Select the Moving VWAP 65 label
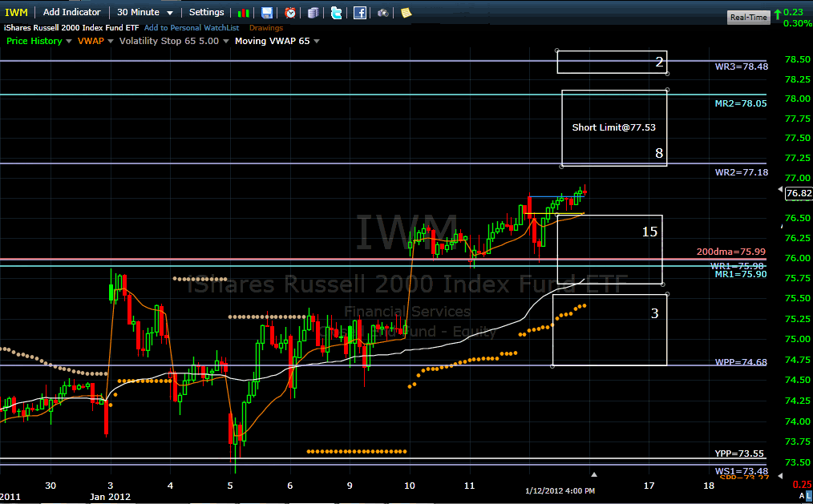The width and height of the screenshot is (813, 504). pyautogui.click(x=273, y=41)
